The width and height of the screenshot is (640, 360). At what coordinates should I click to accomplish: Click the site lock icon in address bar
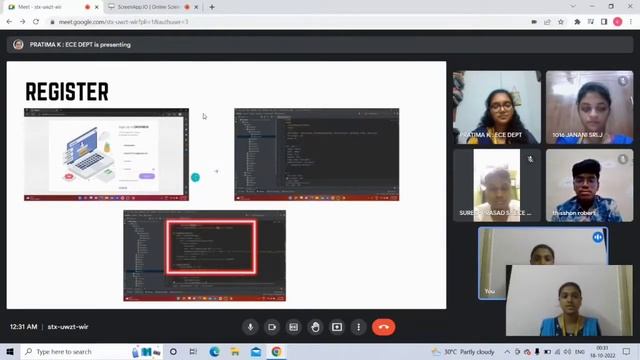tap(52, 22)
